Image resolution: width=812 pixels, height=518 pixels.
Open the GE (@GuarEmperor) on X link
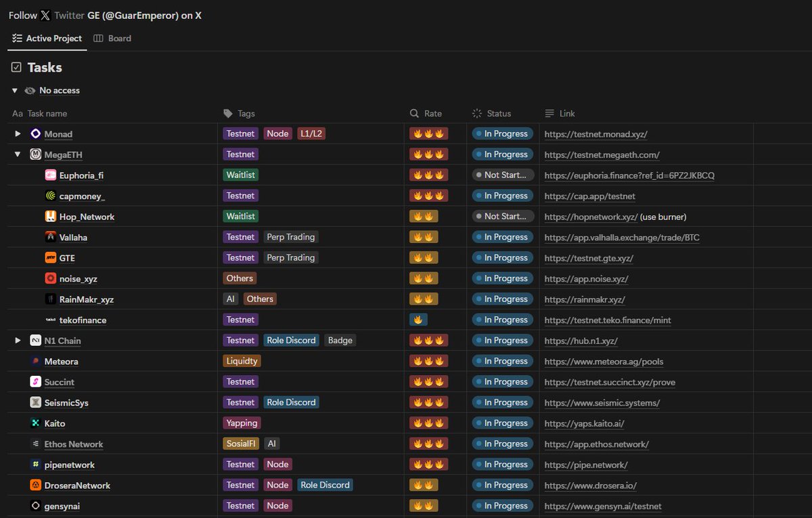tap(144, 15)
